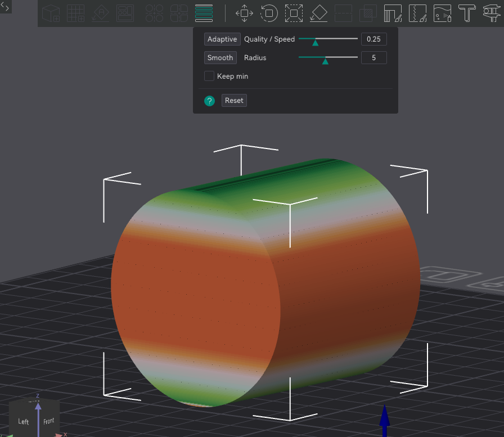Select the bounding box selection tool
Screen dimensions: 504x437
[x=294, y=13]
